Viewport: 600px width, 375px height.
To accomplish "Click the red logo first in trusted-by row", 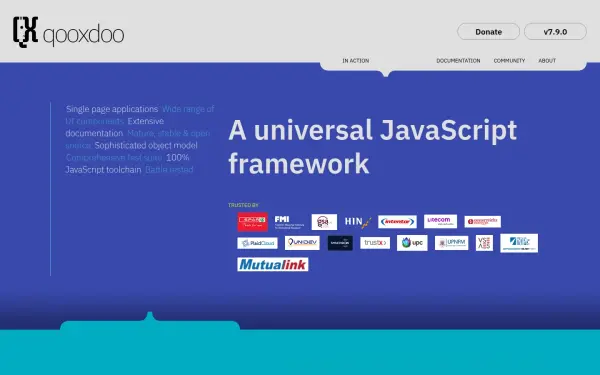I will (253, 222).
